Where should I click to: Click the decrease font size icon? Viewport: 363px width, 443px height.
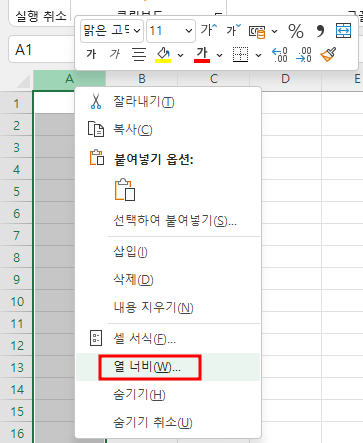tap(233, 30)
